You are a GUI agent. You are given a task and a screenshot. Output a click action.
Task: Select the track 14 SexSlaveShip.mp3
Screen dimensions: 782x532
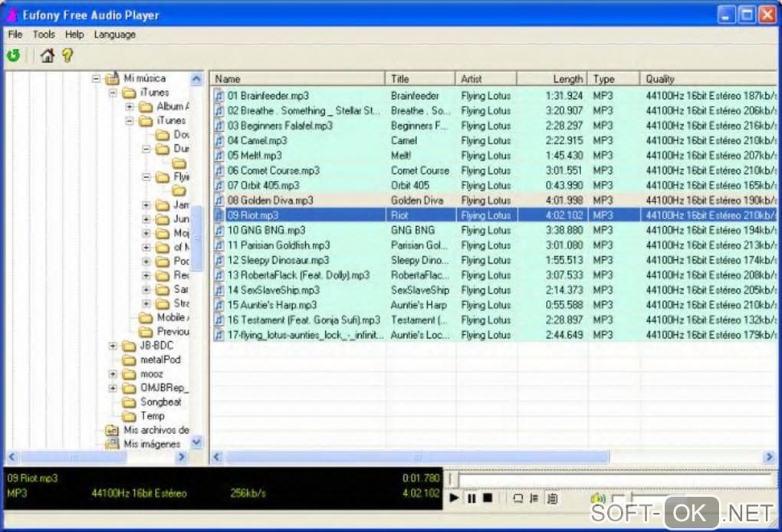[495, 290]
